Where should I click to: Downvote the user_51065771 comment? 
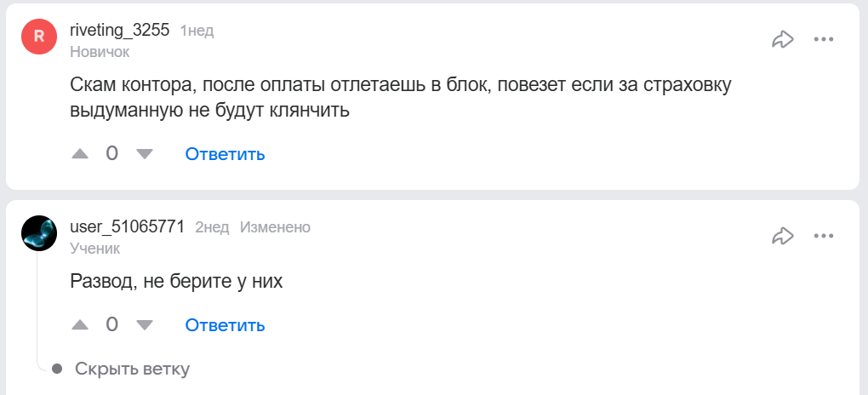coord(145,325)
